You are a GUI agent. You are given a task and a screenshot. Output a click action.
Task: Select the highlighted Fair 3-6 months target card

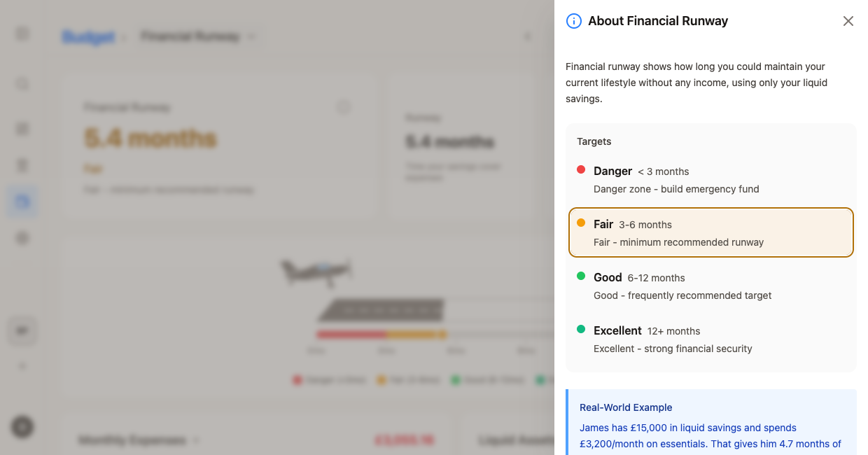[710, 232]
